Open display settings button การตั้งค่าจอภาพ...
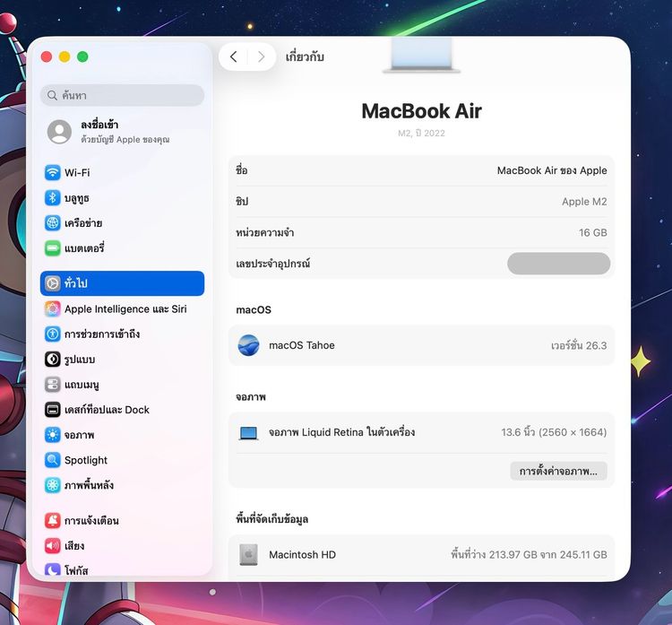 pyautogui.click(x=558, y=471)
